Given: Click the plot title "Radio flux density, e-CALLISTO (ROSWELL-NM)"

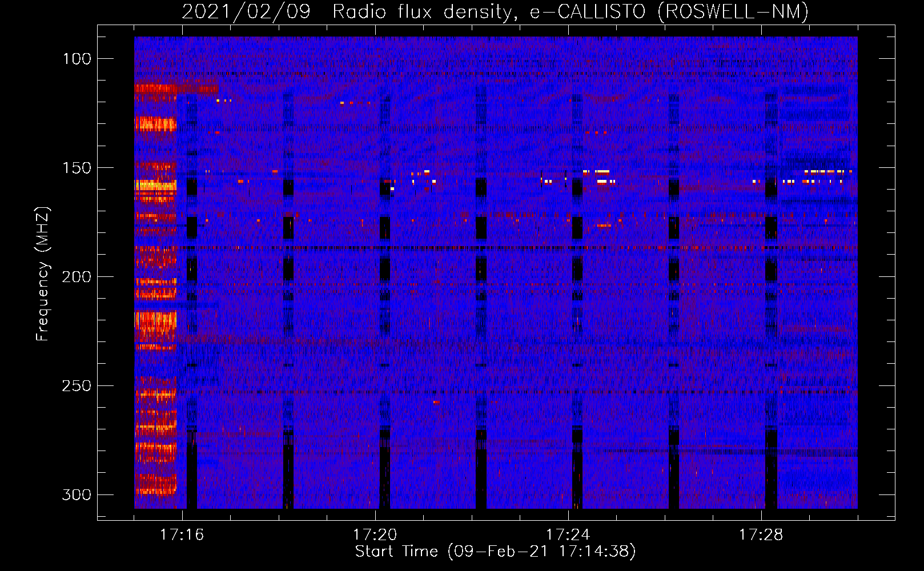Looking at the screenshot, I should click(571, 12).
